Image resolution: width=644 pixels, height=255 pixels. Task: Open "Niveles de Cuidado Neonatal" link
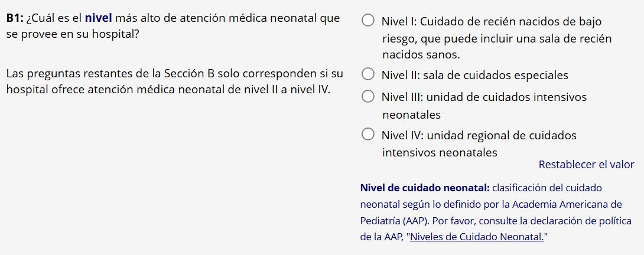(x=476, y=237)
